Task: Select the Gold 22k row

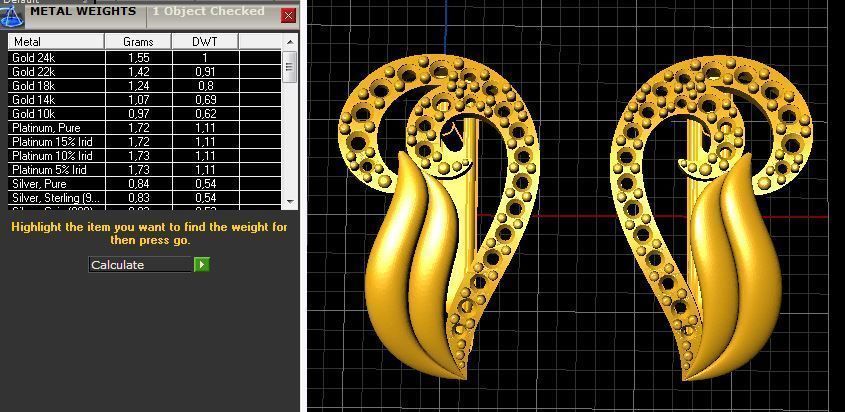Action: click(x=144, y=72)
